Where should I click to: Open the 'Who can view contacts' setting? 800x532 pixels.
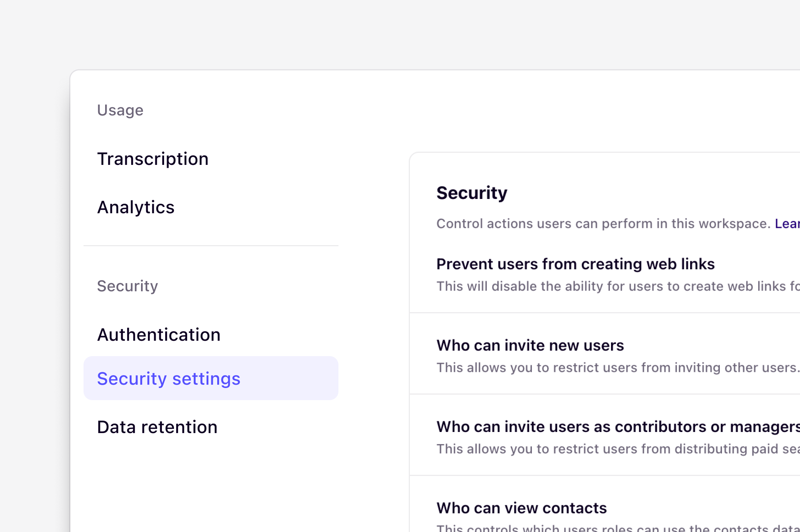tap(522, 508)
